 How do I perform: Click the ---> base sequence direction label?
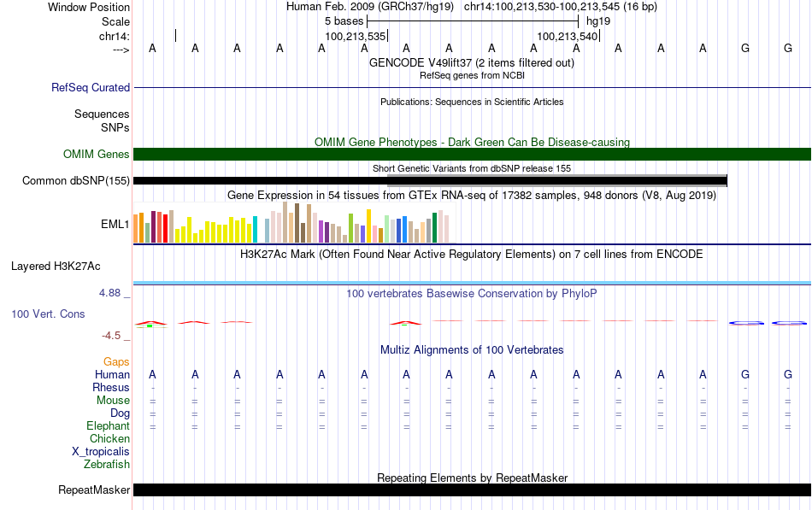pos(121,50)
